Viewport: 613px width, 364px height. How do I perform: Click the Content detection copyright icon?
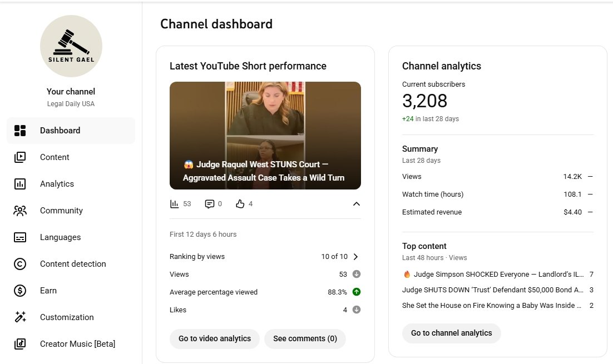tap(20, 264)
